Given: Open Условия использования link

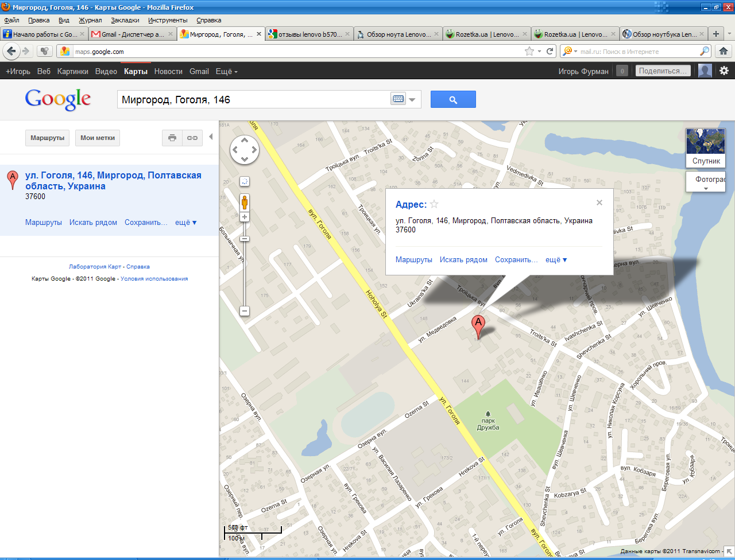Looking at the screenshot, I should (154, 279).
